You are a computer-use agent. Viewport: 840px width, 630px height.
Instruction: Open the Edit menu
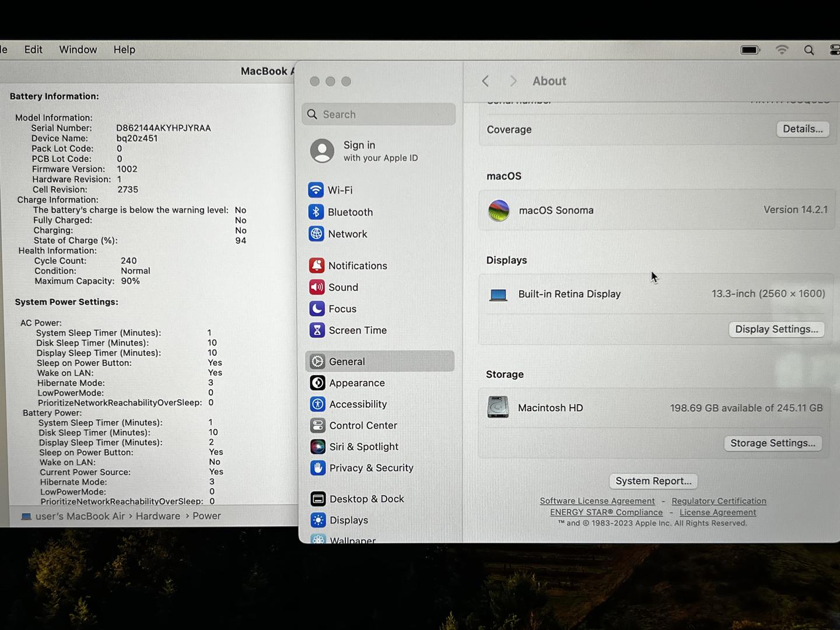(33, 50)
